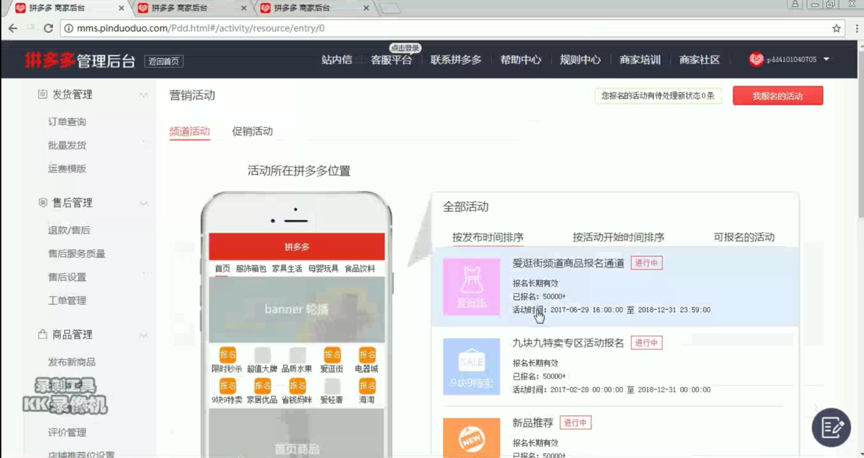Open 发布新商品 in sidebar

coord(72,362)
